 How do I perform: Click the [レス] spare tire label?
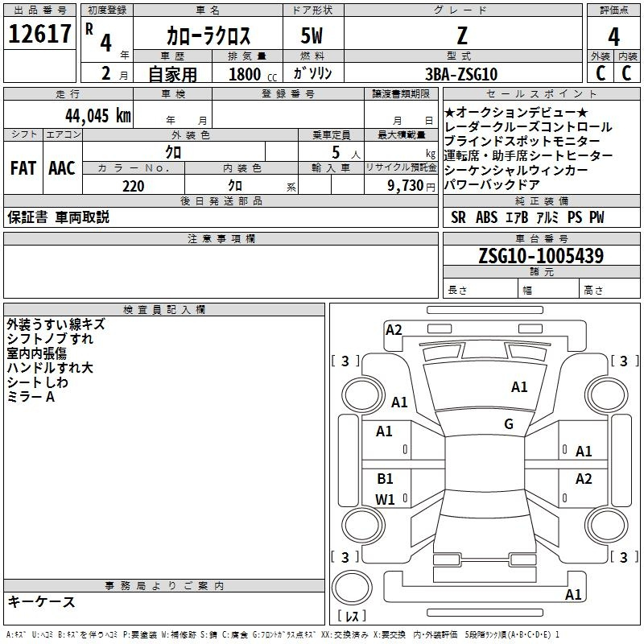[352, 616]
